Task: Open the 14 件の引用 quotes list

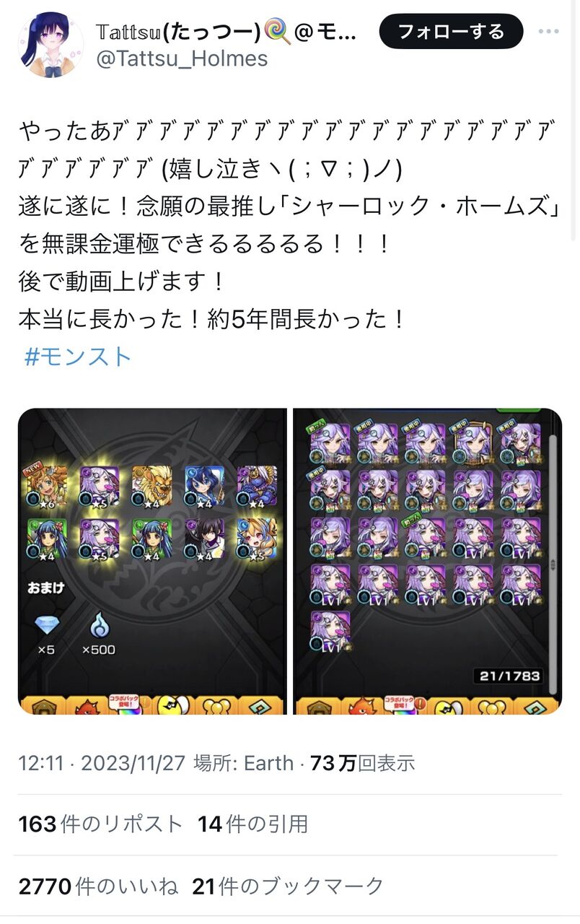Action: pos(253,824)
